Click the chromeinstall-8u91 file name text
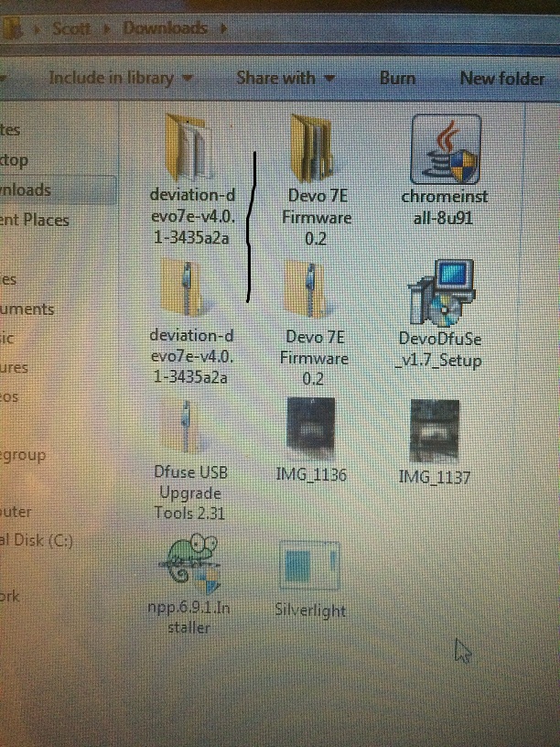Screen dimensions: 560x747 click(x=445, y=207)
